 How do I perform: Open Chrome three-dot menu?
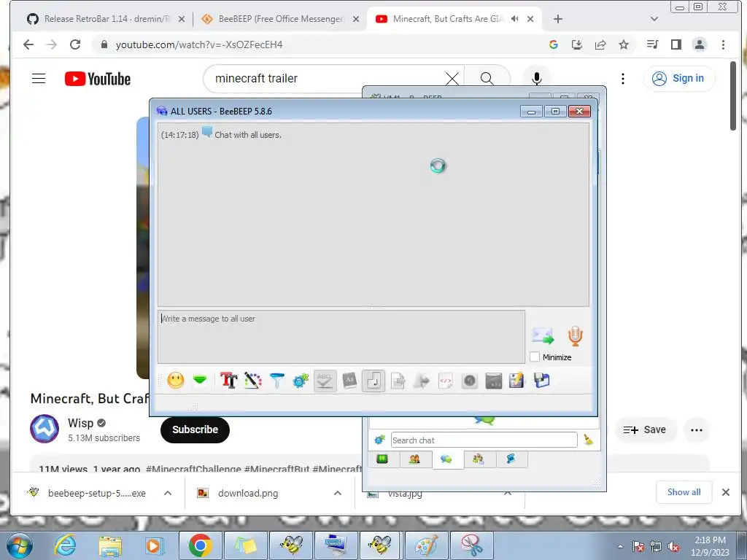(x=723, y=44)
